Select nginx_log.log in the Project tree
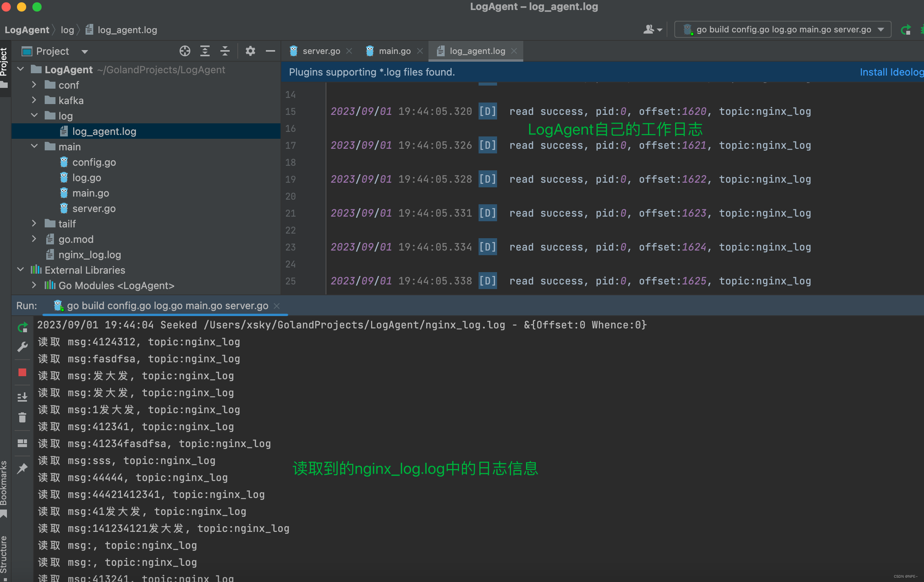The image size is (924, 582). [x=89, y=254]
